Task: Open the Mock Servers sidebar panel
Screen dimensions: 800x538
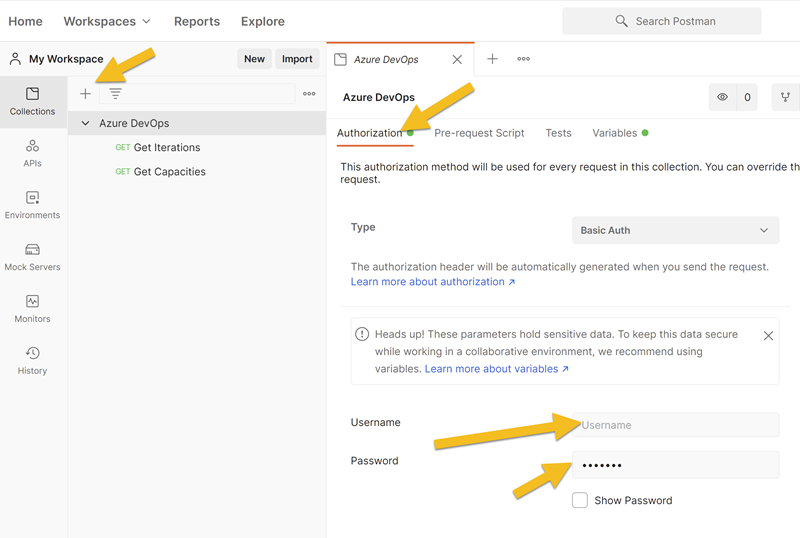Action: pos(32,257)
